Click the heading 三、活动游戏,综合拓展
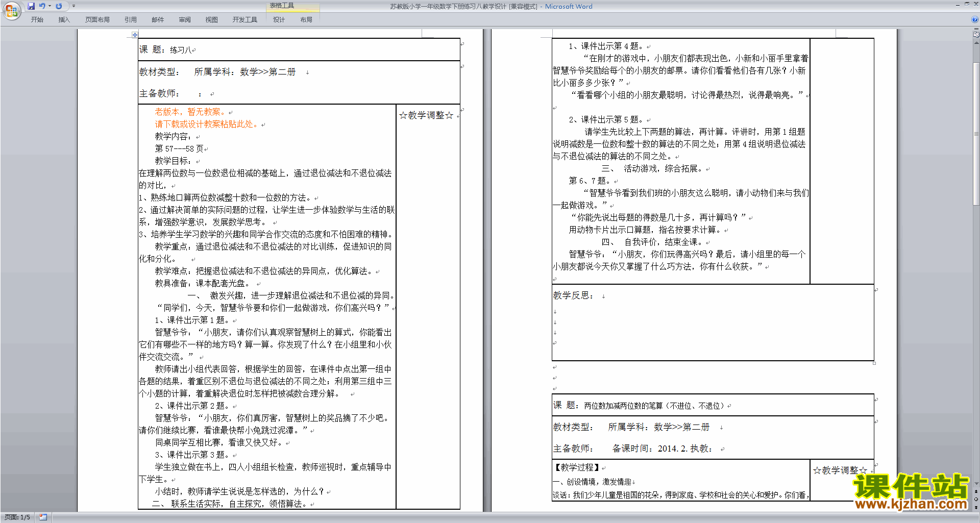Viewport: 980px width, 523px height. tap(653, 168)
